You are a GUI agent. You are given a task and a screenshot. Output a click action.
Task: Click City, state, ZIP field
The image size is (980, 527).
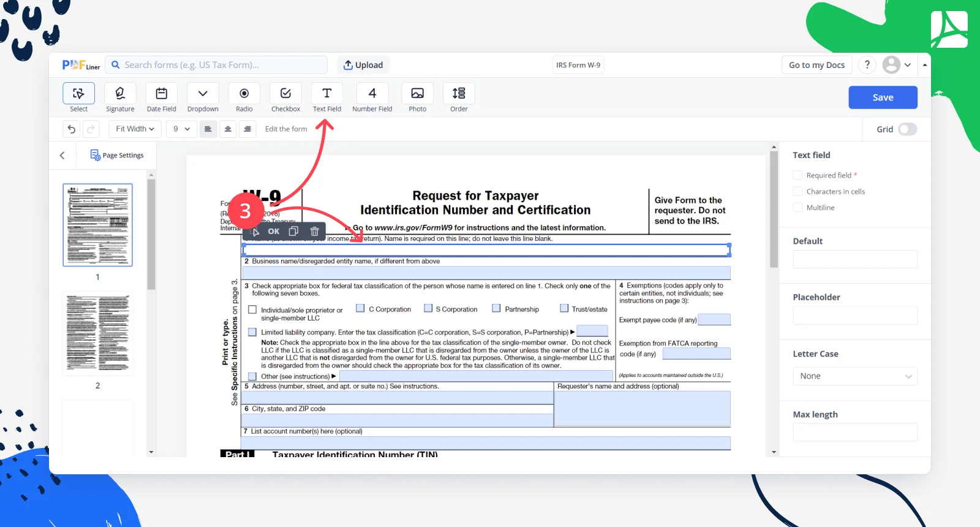click(x=398, y=420)
